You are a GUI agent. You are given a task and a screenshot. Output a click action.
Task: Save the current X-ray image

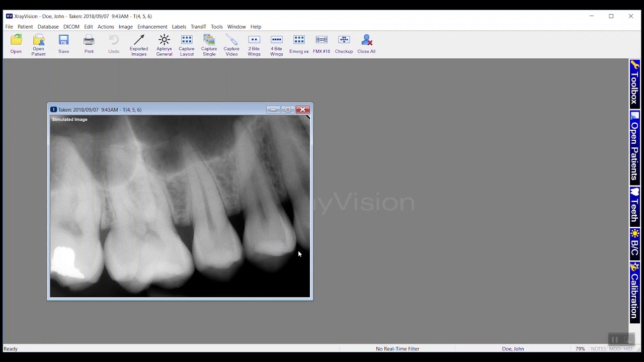(x=64, y=45)
